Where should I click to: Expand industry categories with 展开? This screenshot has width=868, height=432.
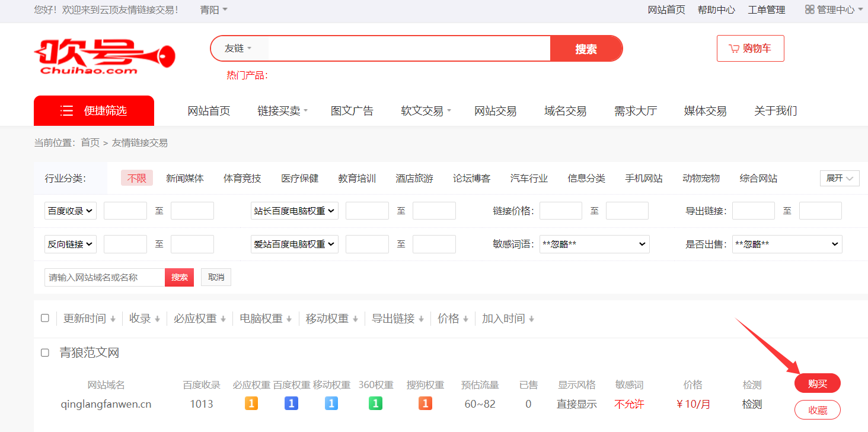pyautogui.click(x=840, y=178)
